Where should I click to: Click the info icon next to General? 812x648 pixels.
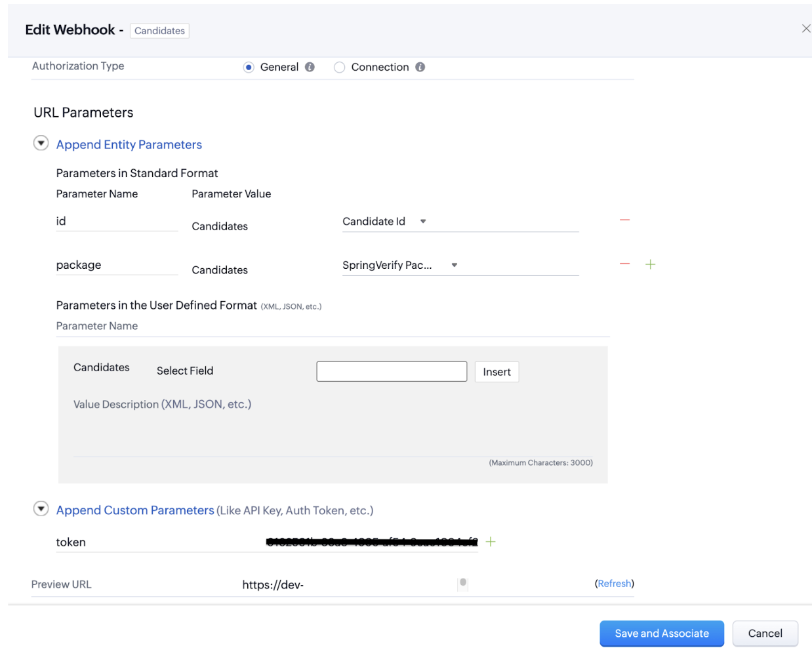[310, 67]
